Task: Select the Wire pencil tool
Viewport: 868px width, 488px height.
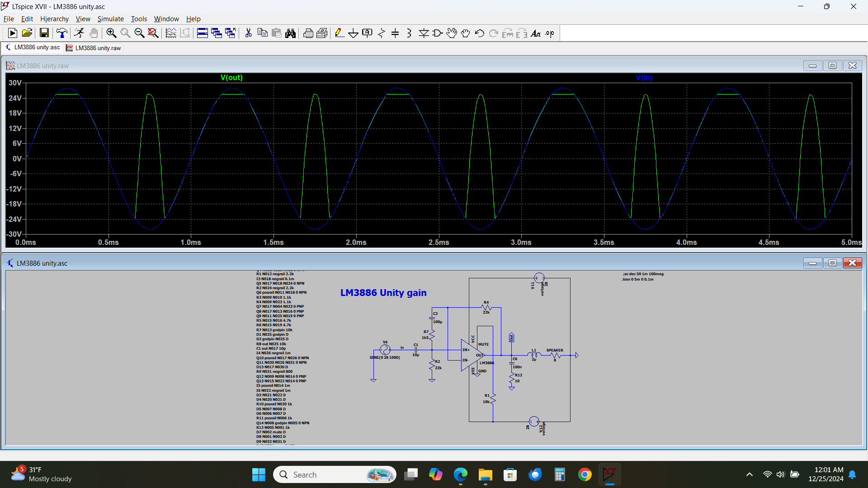Action: coord(340,33)
